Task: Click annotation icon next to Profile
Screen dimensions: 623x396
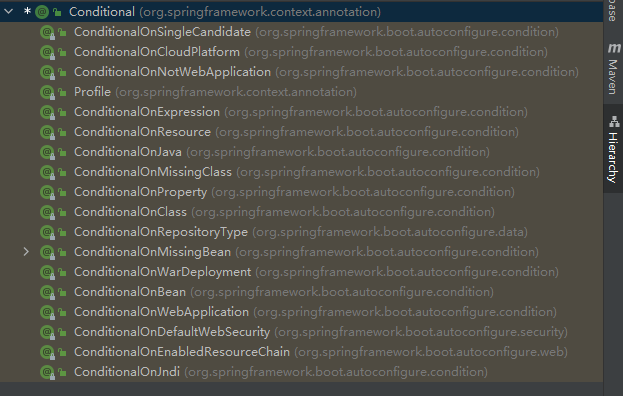Action: click(47, 92)
